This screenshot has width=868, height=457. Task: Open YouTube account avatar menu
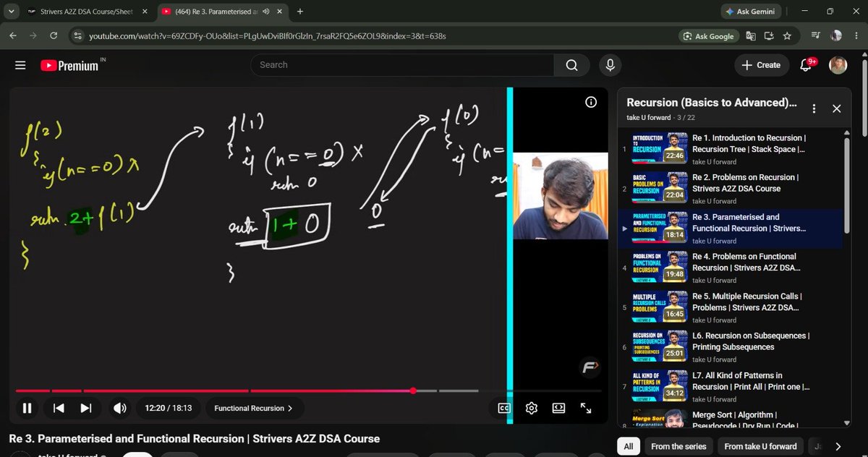(838, 65)
